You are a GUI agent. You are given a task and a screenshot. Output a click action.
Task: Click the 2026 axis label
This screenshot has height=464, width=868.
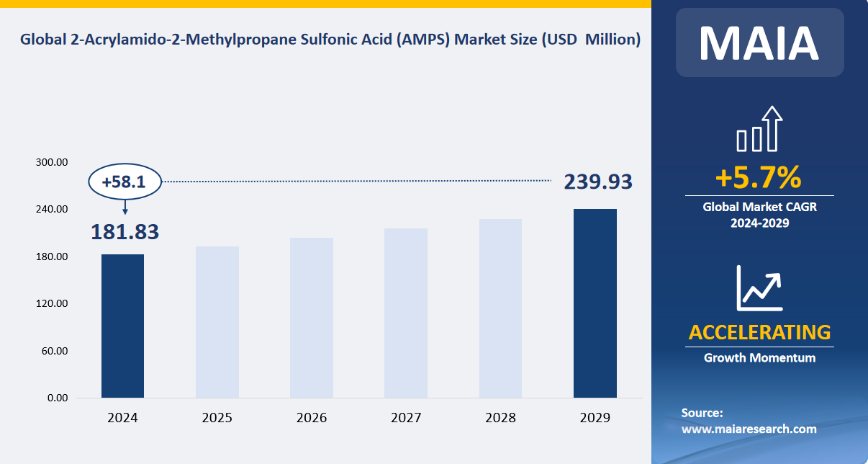[312, 417]
